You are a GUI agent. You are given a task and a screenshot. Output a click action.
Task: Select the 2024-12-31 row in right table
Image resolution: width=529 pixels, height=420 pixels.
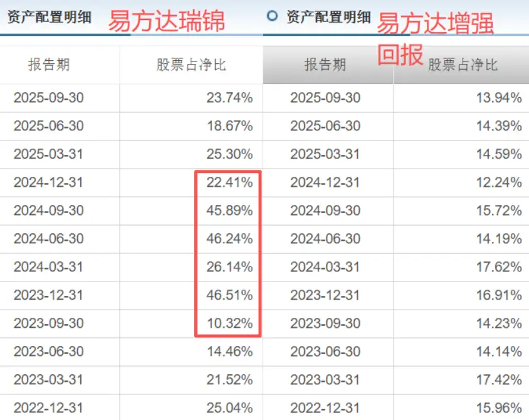pyautogui.click(x=326, y=182)
